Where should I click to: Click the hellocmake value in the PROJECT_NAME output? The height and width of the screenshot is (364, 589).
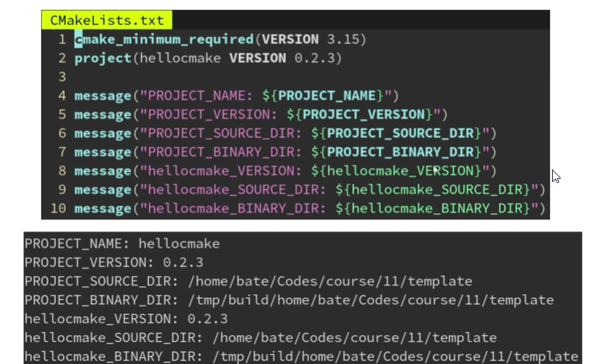(179, 244)
